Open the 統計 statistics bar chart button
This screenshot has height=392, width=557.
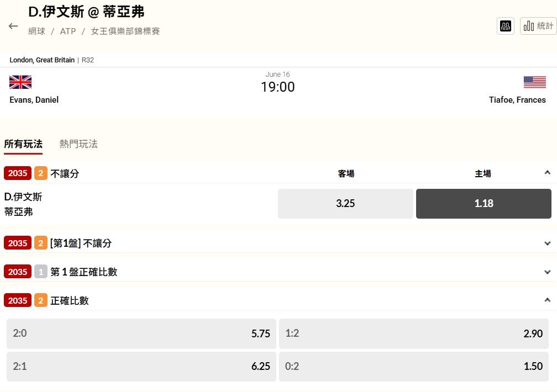538,26
